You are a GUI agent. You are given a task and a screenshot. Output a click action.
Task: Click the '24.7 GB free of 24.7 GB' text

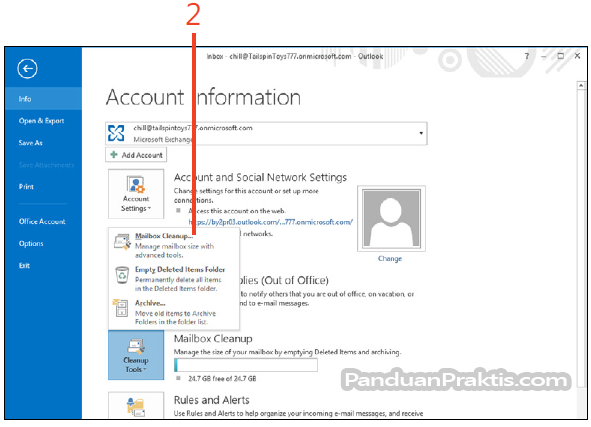point(222,378)
